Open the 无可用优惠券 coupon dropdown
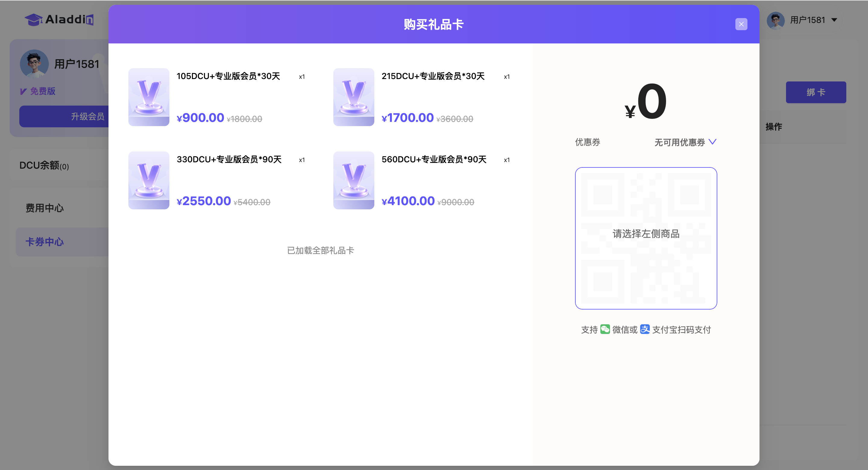The width and height of the screenshot is (868, 470). click(679, 142)
